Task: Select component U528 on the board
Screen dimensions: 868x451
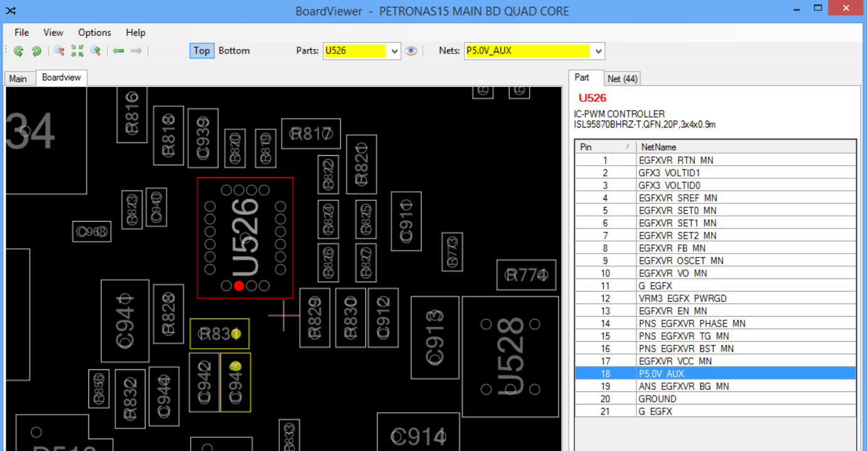Action: pyautogui.click(x=510, y=357)
